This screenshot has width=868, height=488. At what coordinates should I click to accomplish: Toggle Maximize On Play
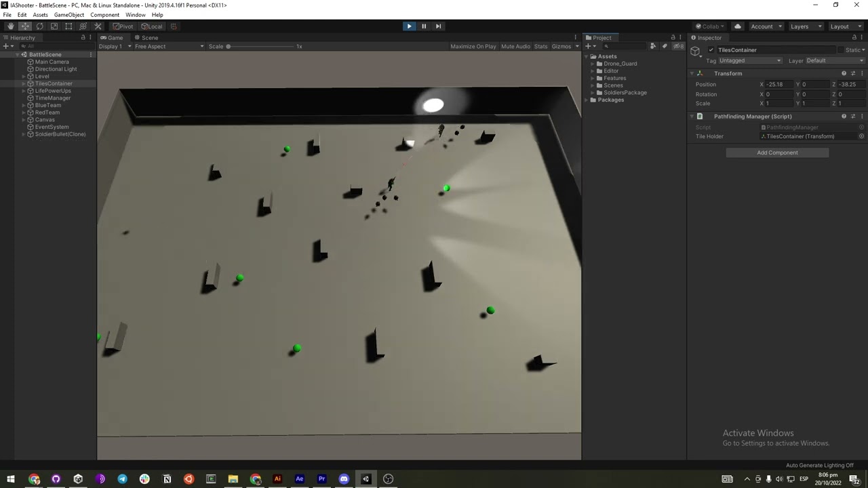click(x=473, y=47)
